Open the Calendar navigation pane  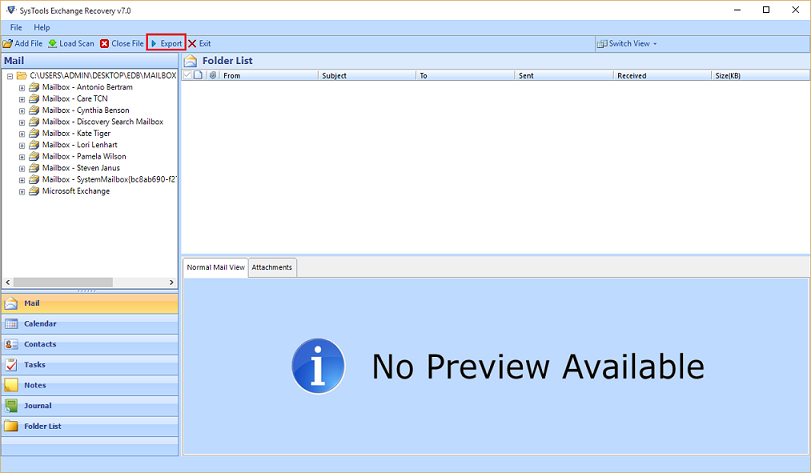[90, 324]
